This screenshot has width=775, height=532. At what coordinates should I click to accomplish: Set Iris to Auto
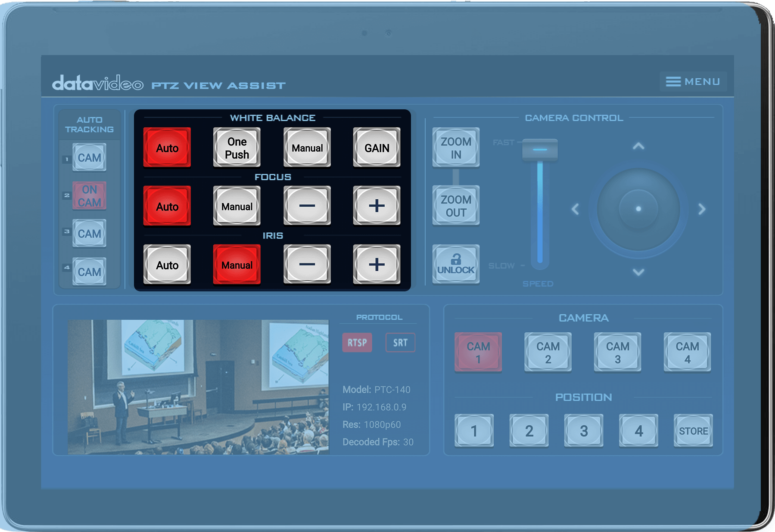point(167,265)
